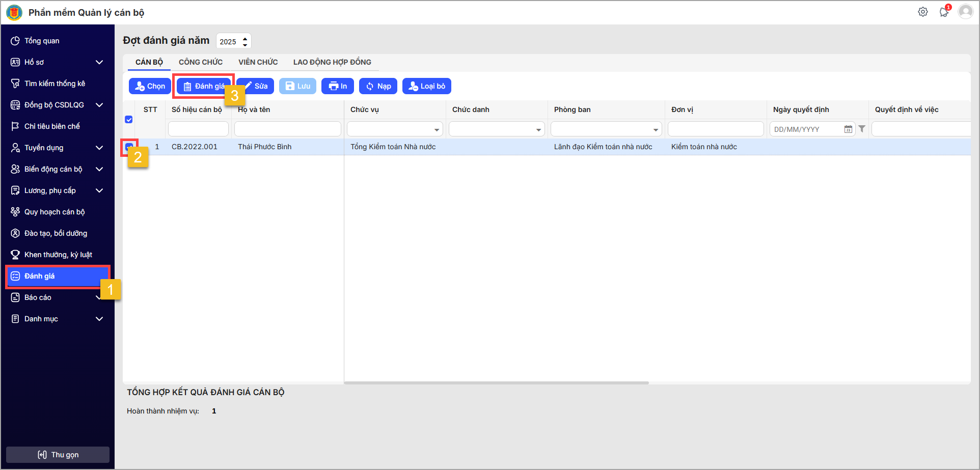Click the Sửa edit button
This screenshot has width=980, height=470.
(x=256, y=86)
